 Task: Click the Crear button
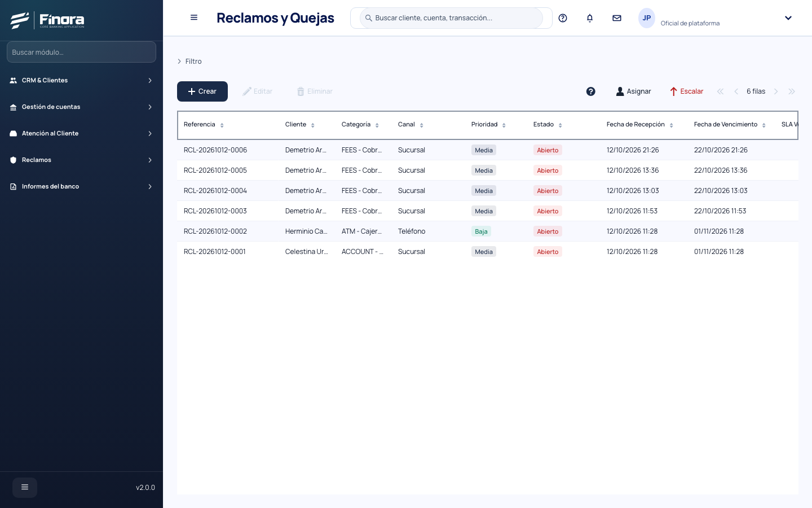point(202,91)
